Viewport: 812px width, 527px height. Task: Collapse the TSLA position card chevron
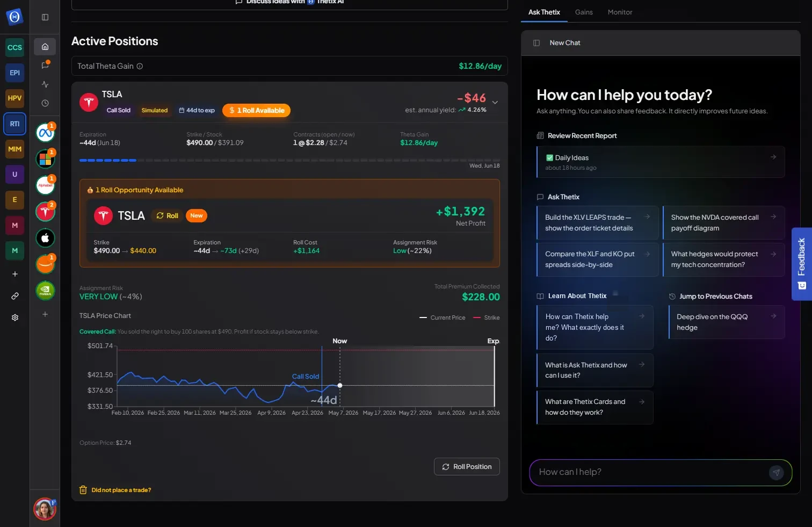click(495, 103)
